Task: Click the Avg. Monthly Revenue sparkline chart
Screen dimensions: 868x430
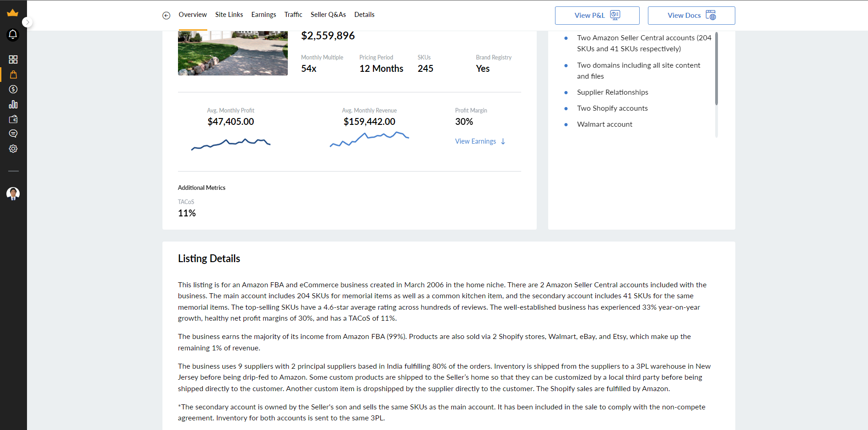Action: point(369,139)
